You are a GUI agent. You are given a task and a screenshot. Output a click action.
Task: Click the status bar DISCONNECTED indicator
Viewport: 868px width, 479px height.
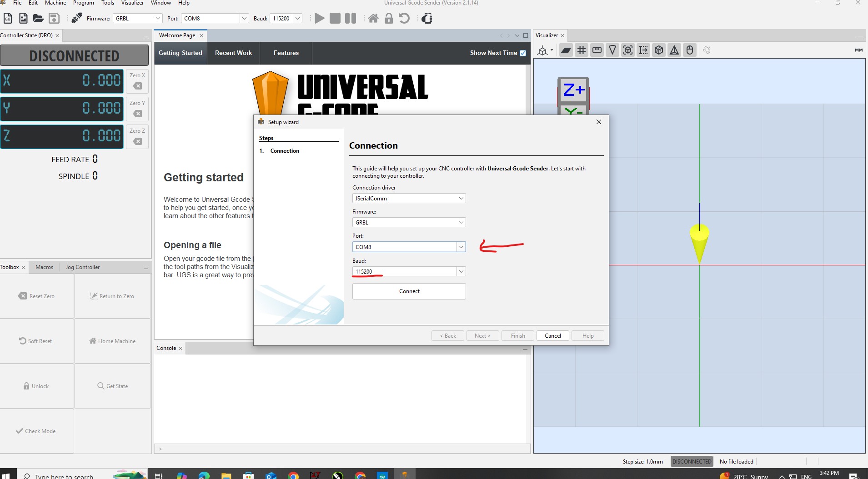point(692,461)
